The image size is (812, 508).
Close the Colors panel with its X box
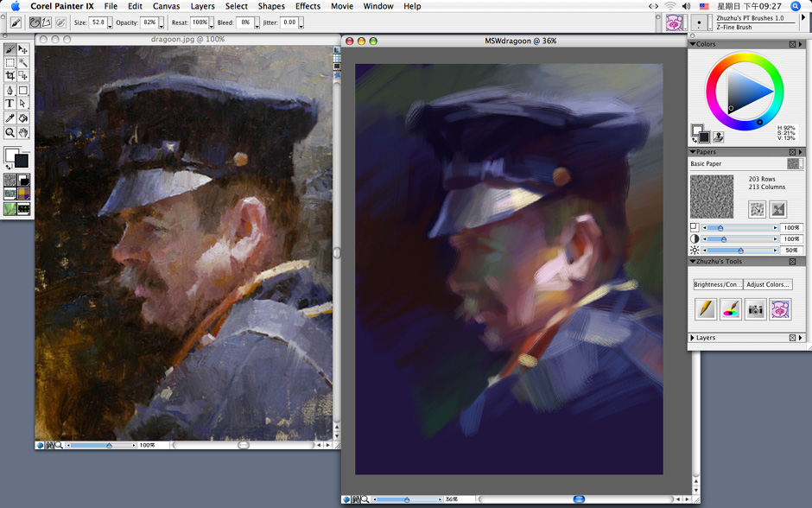[x=792, y=44]
